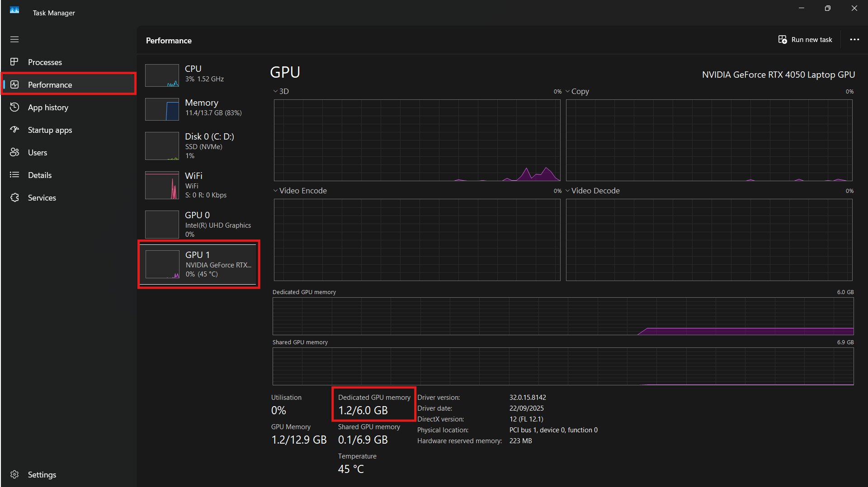Click the App history icon

(14, 107)
